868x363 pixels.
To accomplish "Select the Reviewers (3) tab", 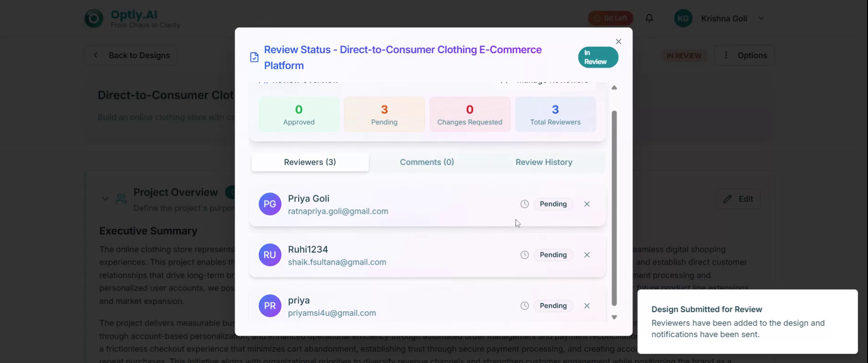I will point(310,162).
